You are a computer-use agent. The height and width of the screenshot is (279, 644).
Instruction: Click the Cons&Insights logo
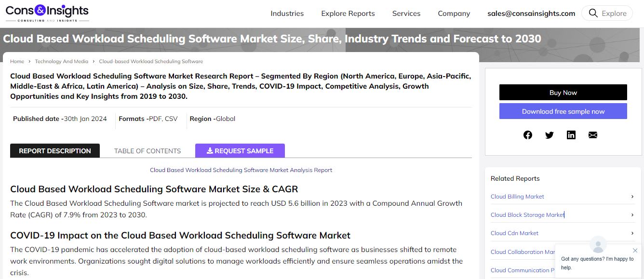(47, 13)
